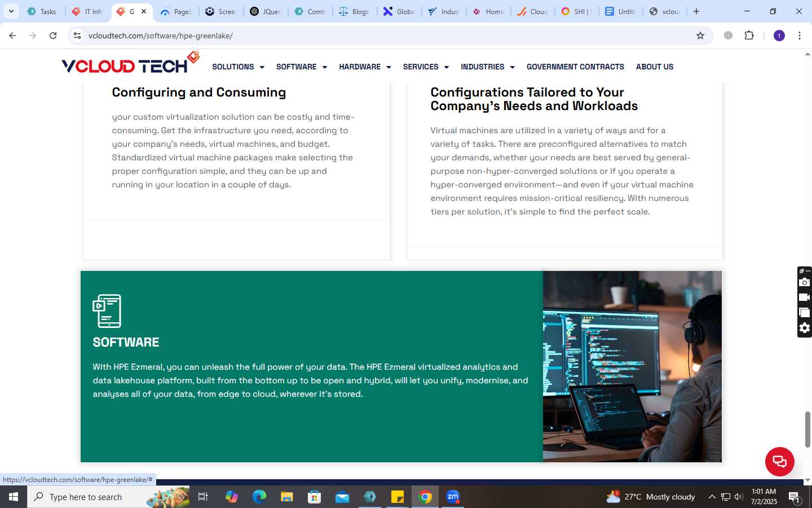812x508 pixels.
Task: Open the side widget settings gear
Action: click(805, 328)
